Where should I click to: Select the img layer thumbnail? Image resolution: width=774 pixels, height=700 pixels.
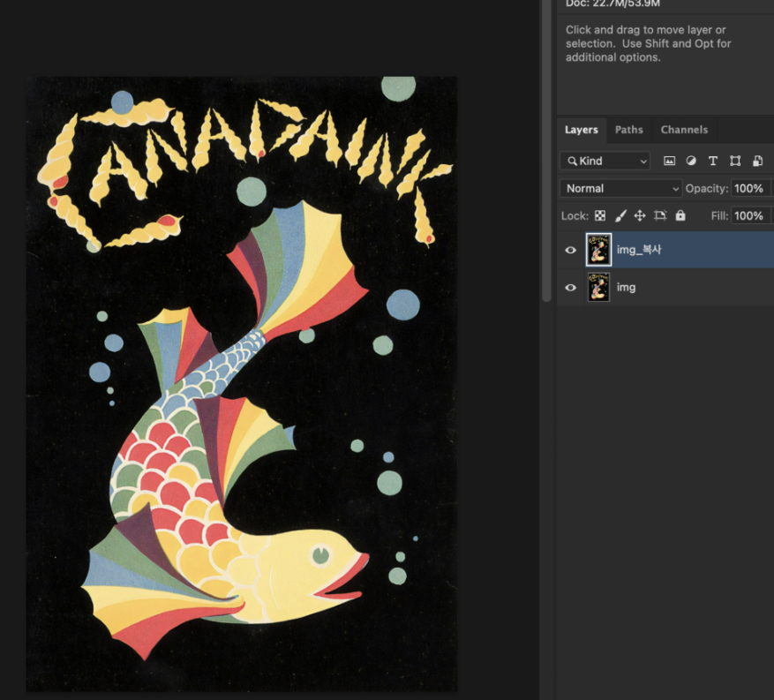coord(598,287)
